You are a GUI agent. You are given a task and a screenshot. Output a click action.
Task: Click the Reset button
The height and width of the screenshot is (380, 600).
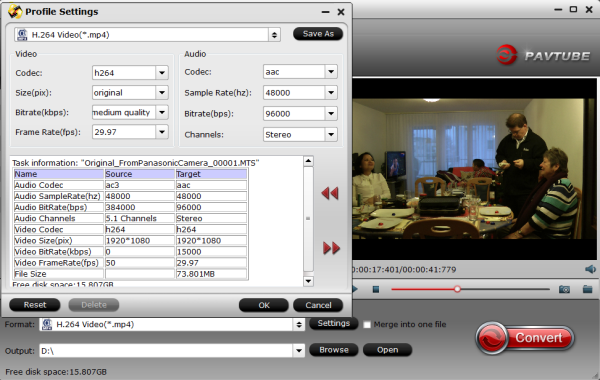tap(35, 305)
